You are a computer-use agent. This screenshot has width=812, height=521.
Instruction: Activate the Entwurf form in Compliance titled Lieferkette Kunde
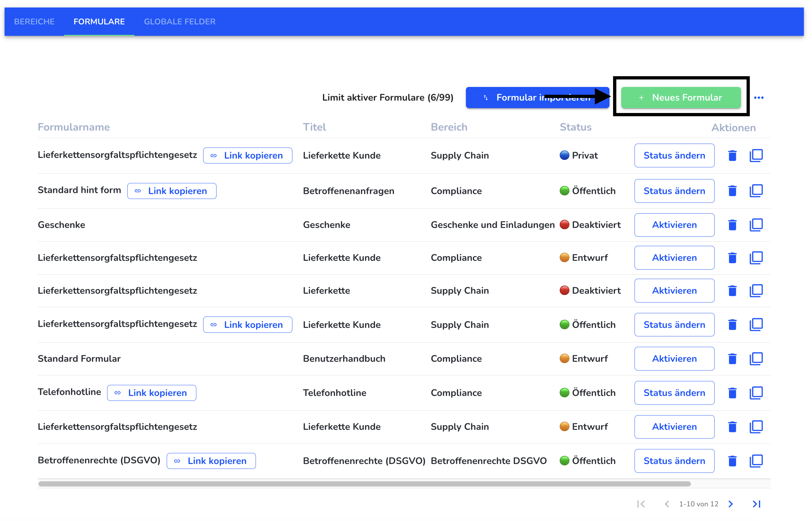674,258
